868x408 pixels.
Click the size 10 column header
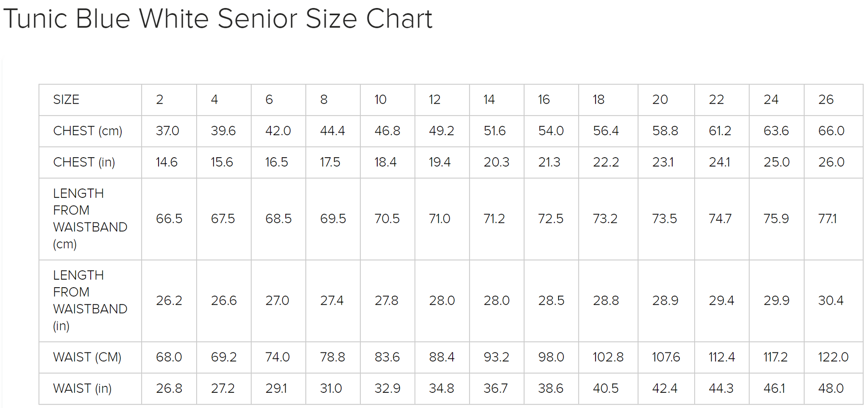[x=380, y=100]
